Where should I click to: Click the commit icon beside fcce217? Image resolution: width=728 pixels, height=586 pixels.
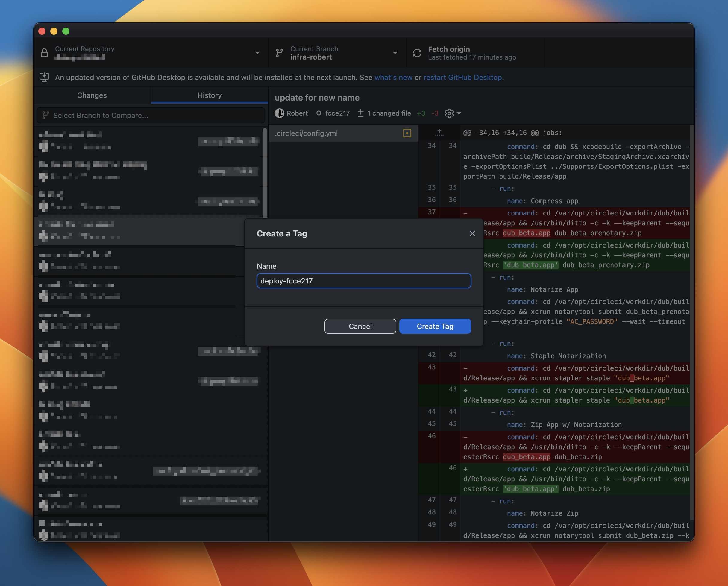click(318, 113)
